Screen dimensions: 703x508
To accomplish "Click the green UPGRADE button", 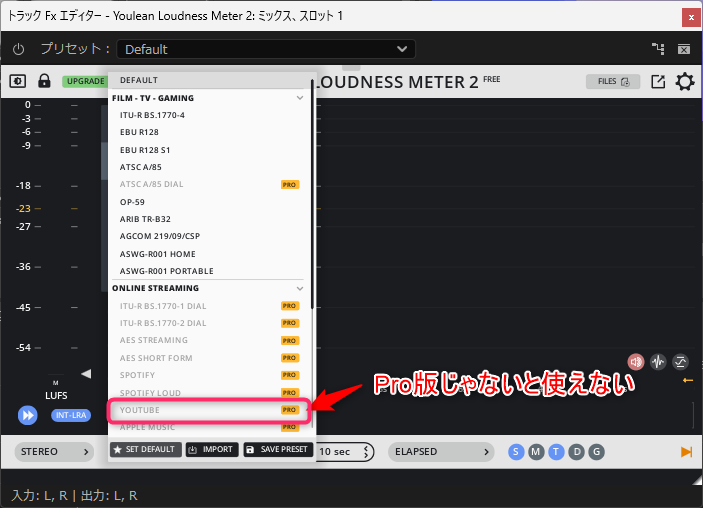I will click(x=85, y=81).
